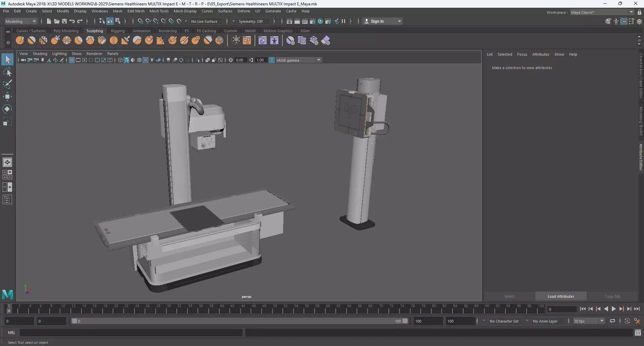This screenshot has width=644, height=346.
Task: Open the Symmetry Off options arrow
Action: coord(233,21)
